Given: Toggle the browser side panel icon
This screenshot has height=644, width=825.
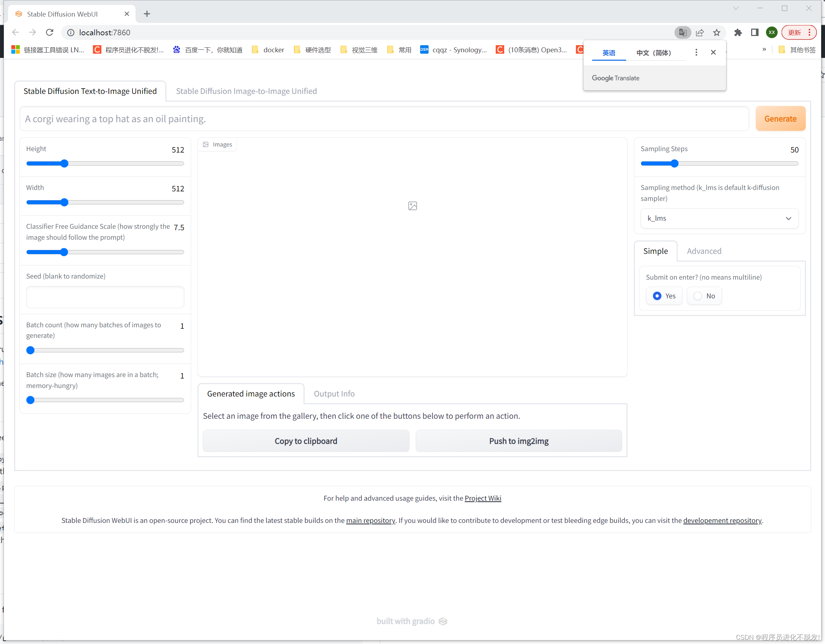Looking at the screenshot, I should (x=755, y=32).
